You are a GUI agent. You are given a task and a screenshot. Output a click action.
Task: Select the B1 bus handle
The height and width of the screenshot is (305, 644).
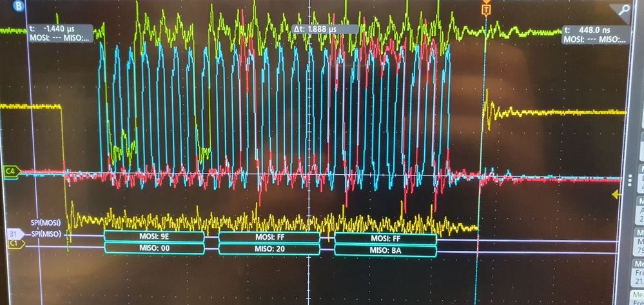(x=15, y=234)
